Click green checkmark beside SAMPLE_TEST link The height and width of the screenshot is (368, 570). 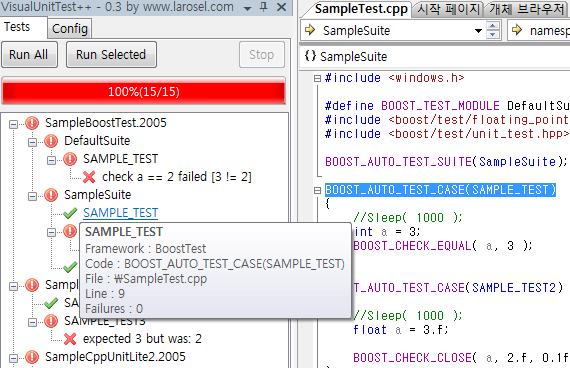pos(70,213)
